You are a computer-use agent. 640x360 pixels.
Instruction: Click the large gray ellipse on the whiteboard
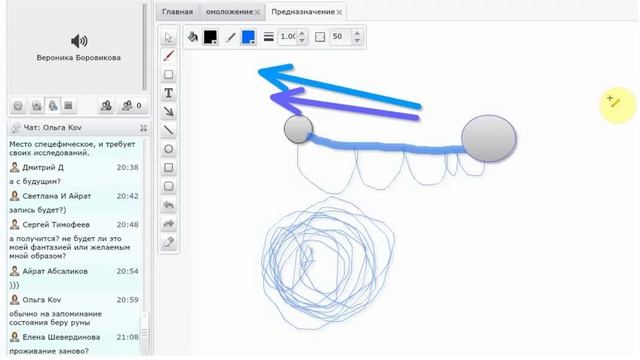489,138
